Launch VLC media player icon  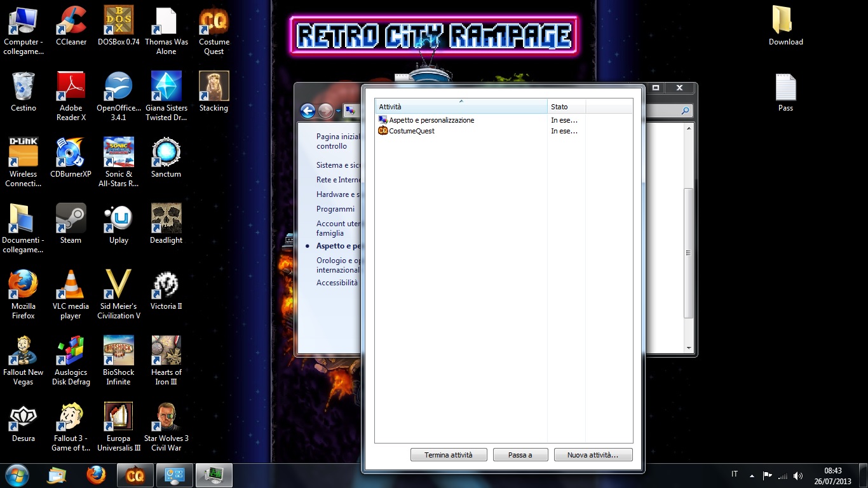point(71,295)
